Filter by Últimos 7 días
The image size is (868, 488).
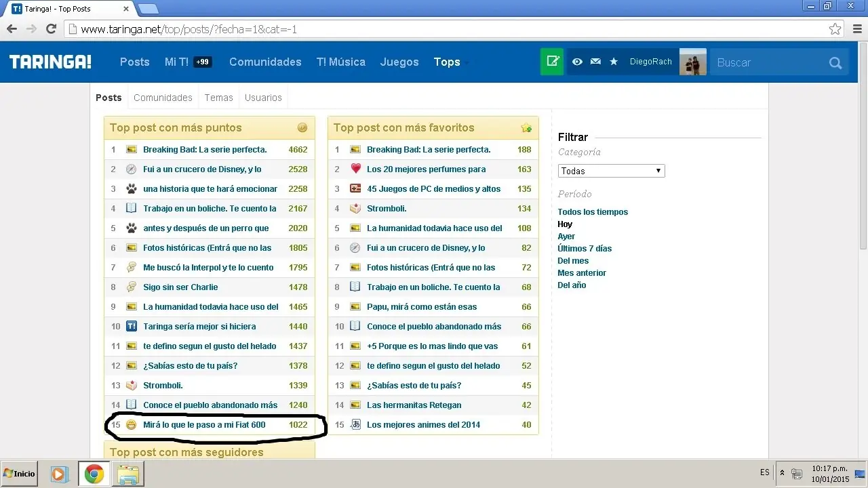585,249
